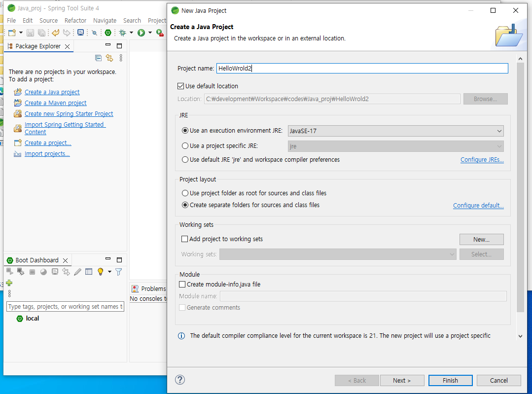
Task: Cancel the New Java Project dialog
Action: pyautogui.click(x=499, y=380)
